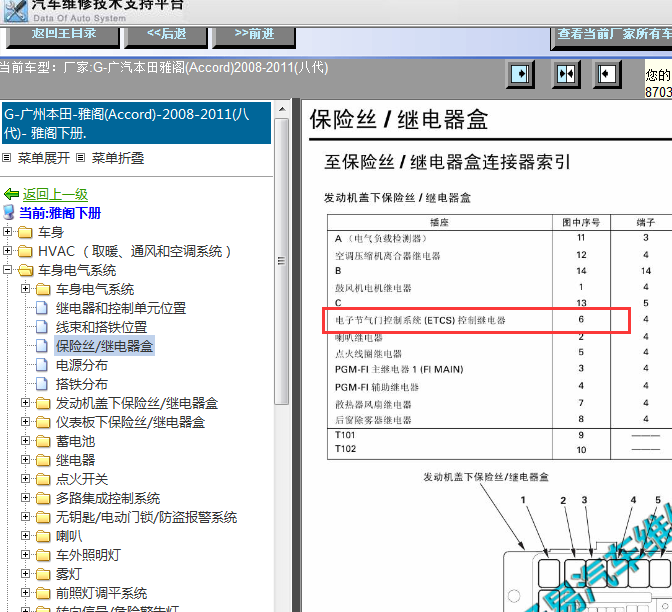
Task: Click the 空调压缩机离合器继电器 row text
Action: 387,256
